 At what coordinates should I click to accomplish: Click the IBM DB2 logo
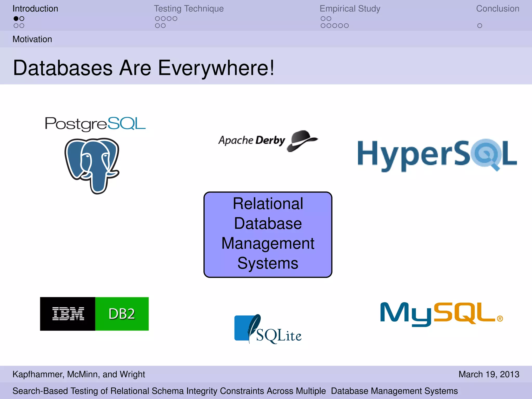point(94,314)
